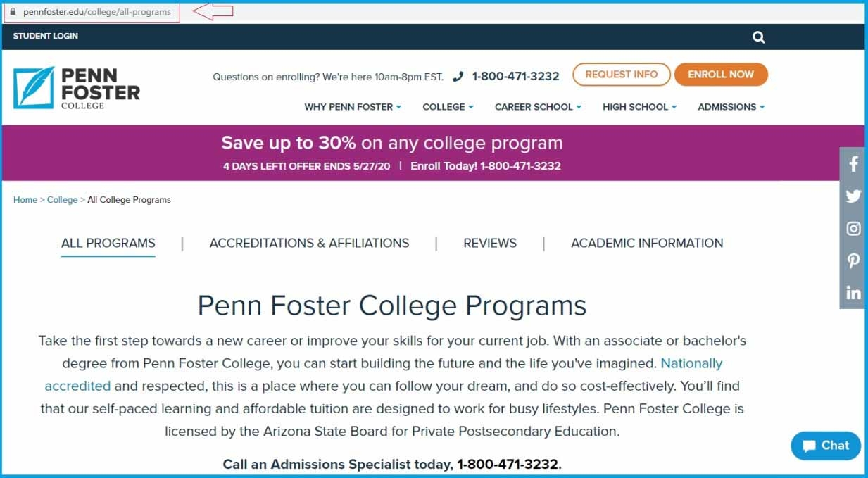Select the ACCREDITATIONS & AFFILIATIONS tab

pyautogui.click(x=308, y=243)
